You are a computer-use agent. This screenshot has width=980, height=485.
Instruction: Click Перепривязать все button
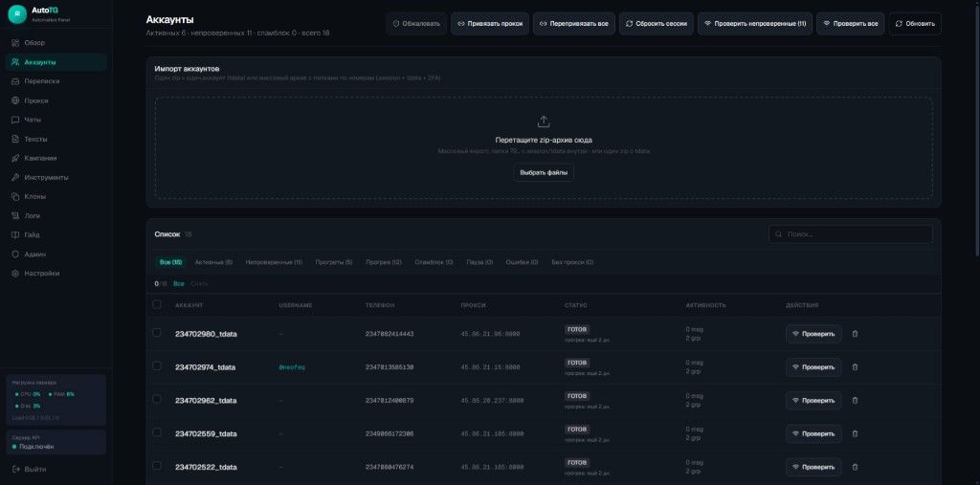(x=574, y=24)
